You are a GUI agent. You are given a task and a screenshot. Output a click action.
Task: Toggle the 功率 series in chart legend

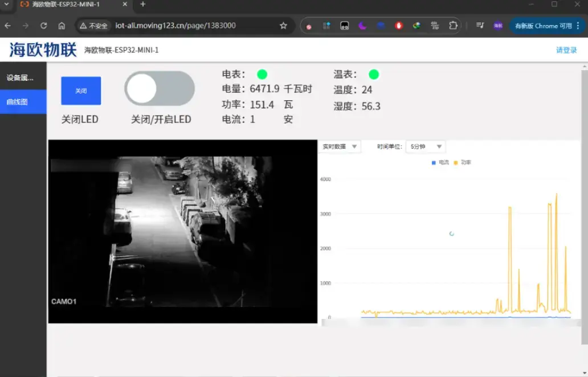[x=463, y=163]
